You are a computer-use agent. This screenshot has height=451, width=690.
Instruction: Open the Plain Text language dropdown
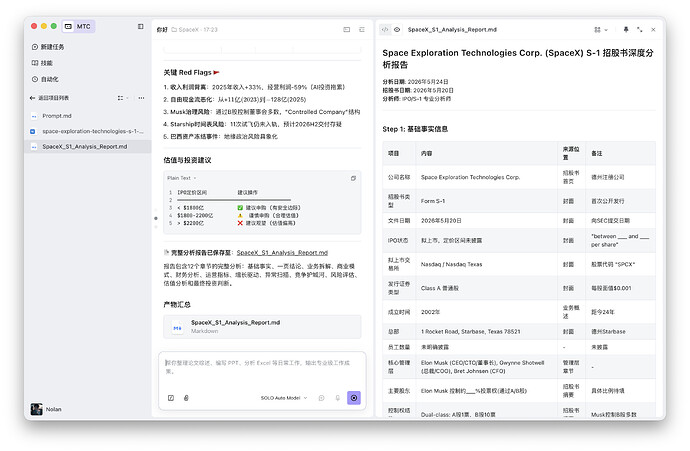click(182, 178)
